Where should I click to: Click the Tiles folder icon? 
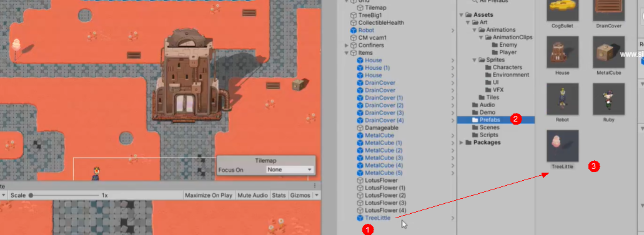click(x=482, y=97)
